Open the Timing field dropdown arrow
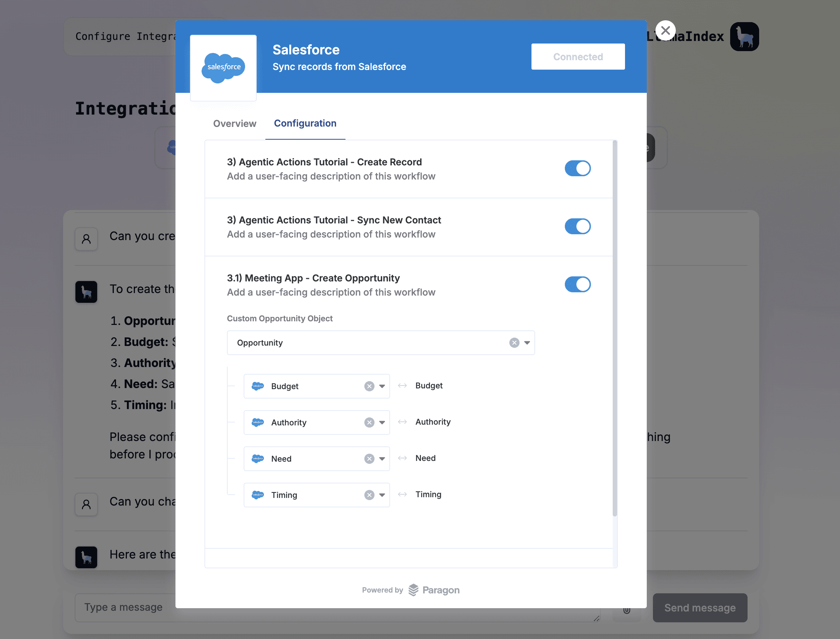 point(382,495)
